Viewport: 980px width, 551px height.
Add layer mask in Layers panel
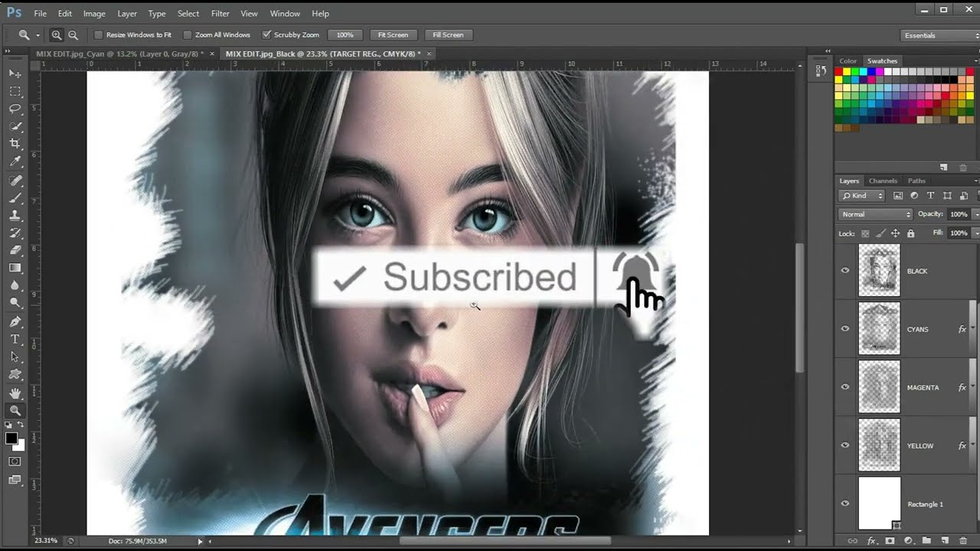coord(890,541)
